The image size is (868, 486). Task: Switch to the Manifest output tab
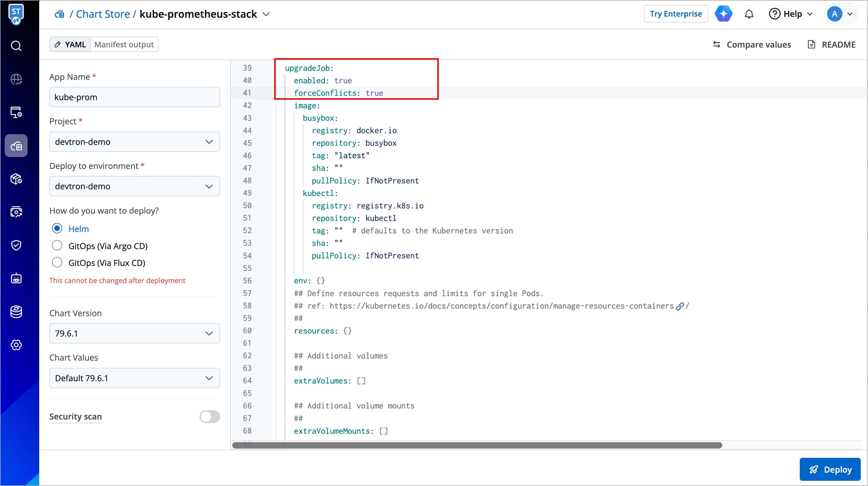pos(124,44)
